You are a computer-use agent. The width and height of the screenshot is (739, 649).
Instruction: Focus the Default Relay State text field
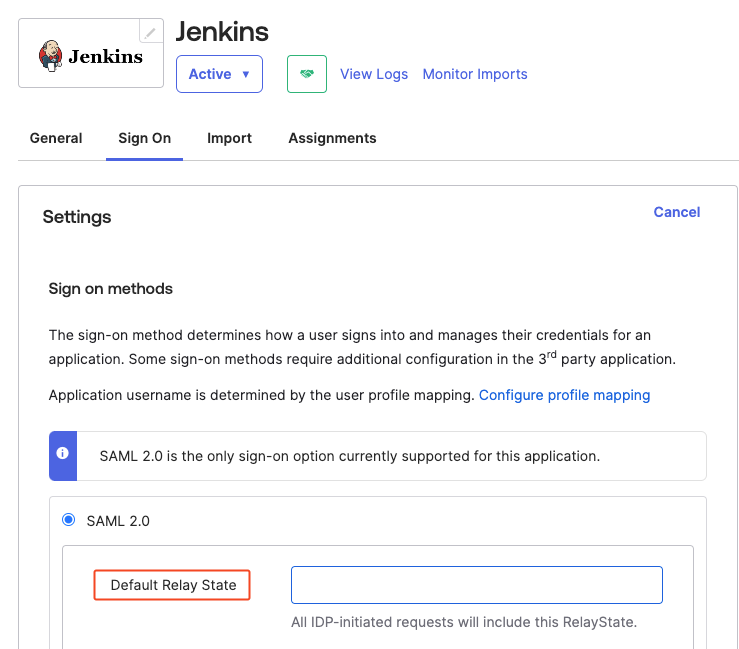476,585
